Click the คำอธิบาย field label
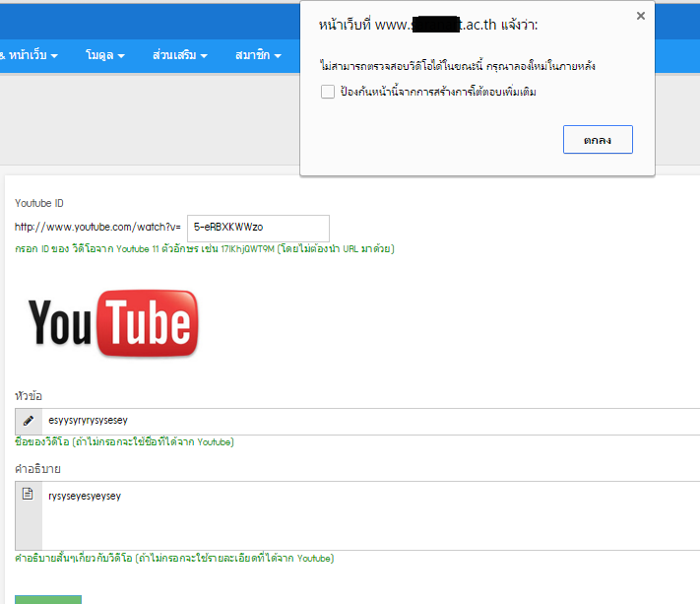The height and width of the screenshot is (604, 700). click(x=38, y=469)
